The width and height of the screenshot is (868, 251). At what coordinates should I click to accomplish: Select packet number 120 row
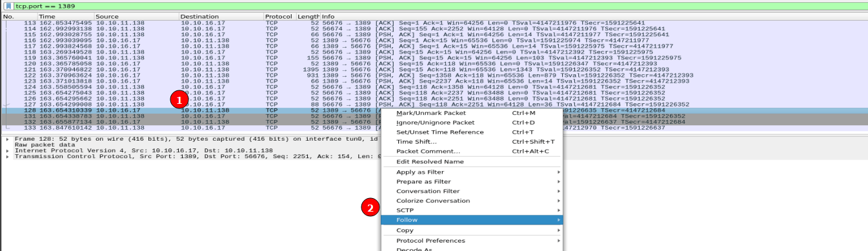(434, 63)
